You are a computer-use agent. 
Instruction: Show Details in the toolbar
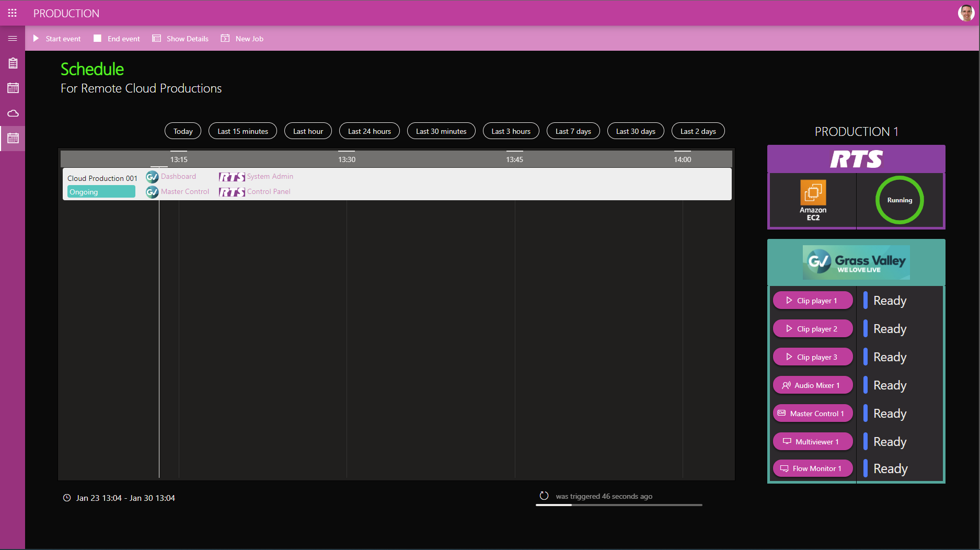180,39
